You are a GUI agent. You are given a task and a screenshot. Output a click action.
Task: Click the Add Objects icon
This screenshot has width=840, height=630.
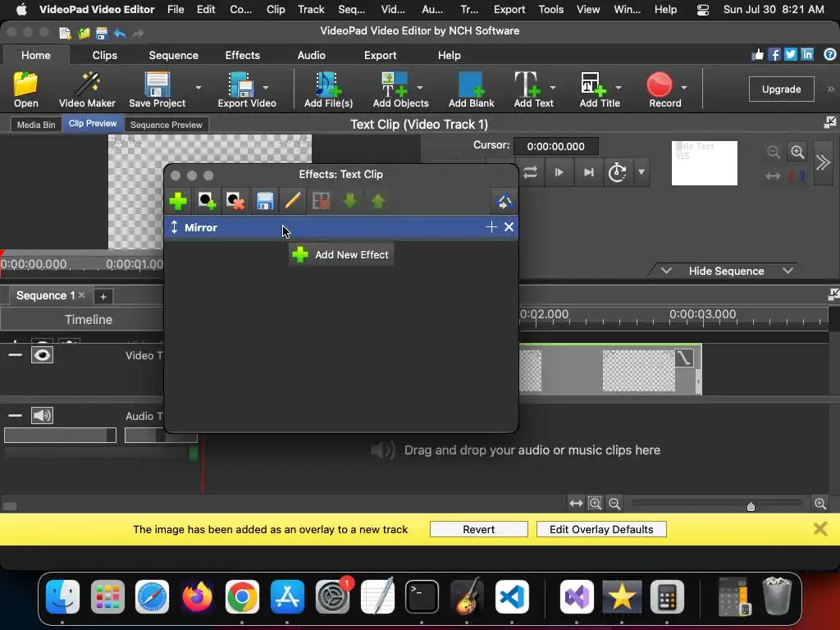(x=395, y=84)
